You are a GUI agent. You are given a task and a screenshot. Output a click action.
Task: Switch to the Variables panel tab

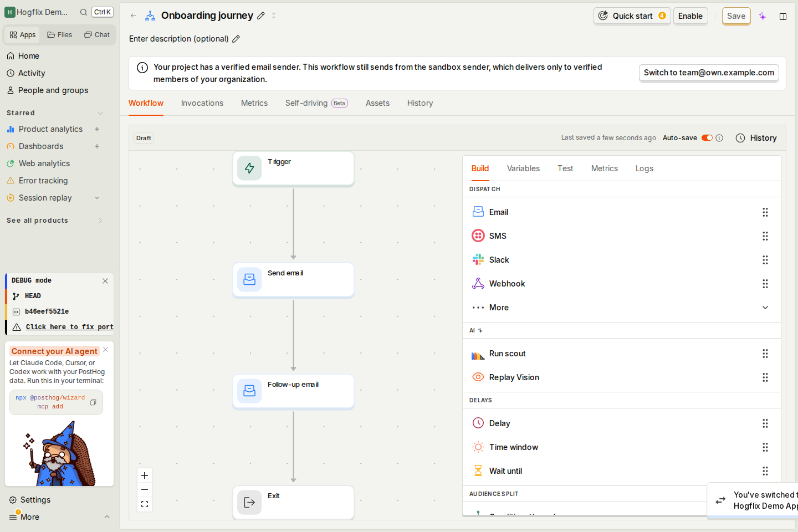[523, 168]
